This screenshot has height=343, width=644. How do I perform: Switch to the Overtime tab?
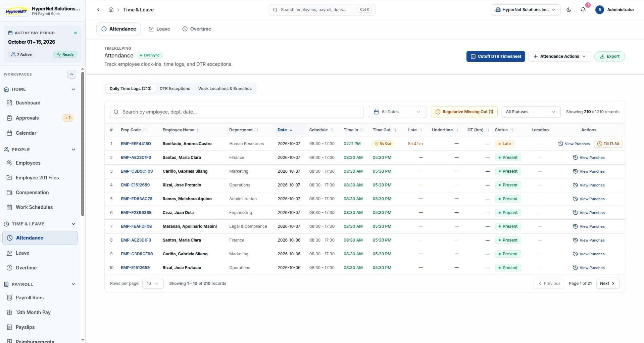pos(197,29)
